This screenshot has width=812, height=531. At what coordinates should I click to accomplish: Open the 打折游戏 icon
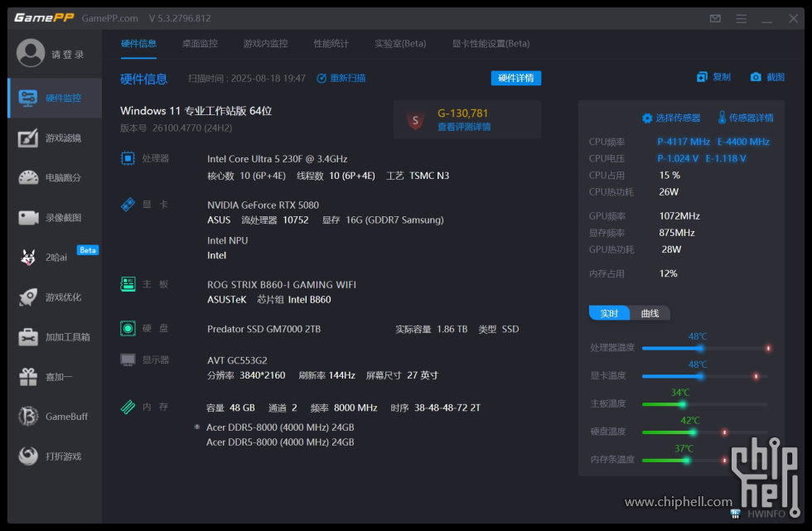[28, 456]
